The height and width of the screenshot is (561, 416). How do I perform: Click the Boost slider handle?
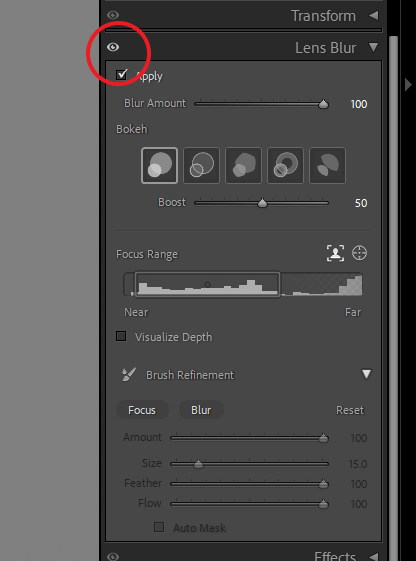[x=263, y=203]
